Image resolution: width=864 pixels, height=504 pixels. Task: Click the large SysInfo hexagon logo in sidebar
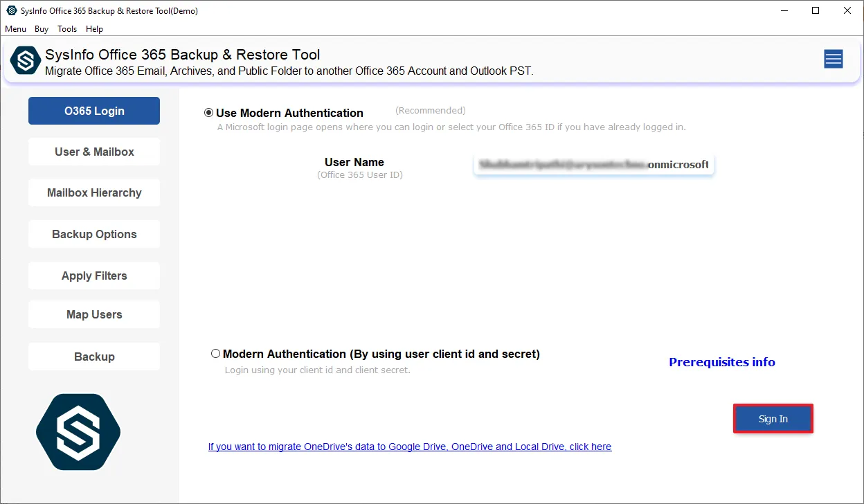point(78,432)
